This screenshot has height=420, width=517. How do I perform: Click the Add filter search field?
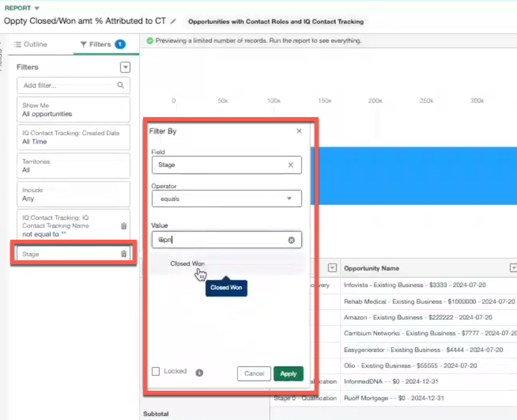click(67, 85)
